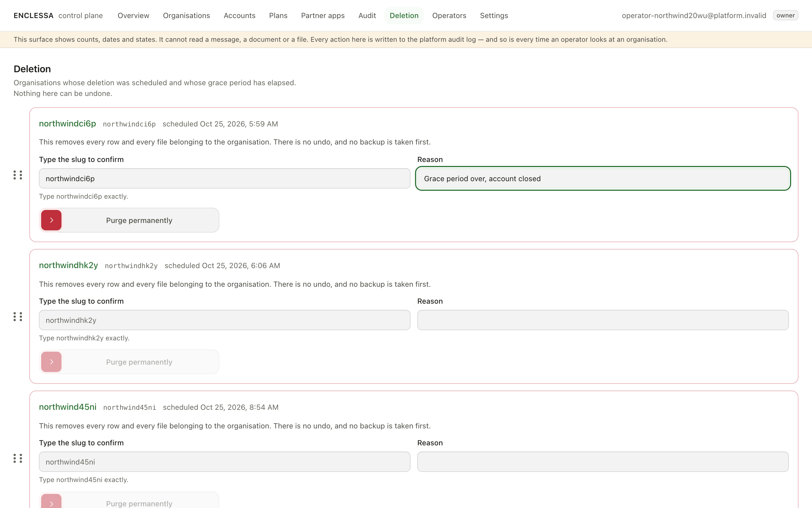Select the active Deletion tab

click(x=404, y=16)
